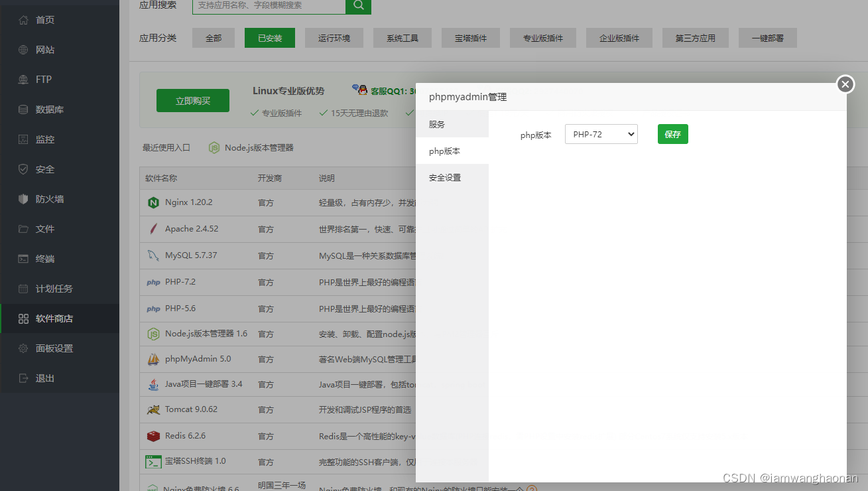Select the 全部 category tab
868x491 pixels.
(214, 38)
